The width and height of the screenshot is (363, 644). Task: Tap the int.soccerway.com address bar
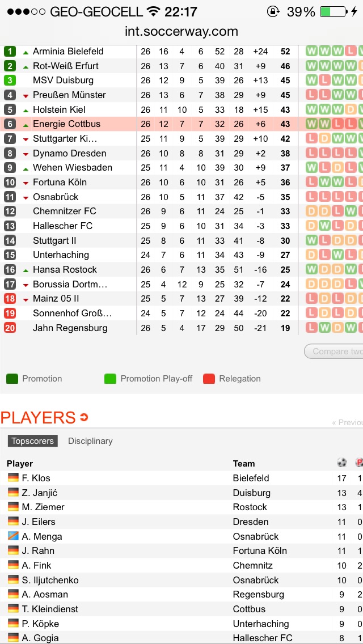point(181,32)
